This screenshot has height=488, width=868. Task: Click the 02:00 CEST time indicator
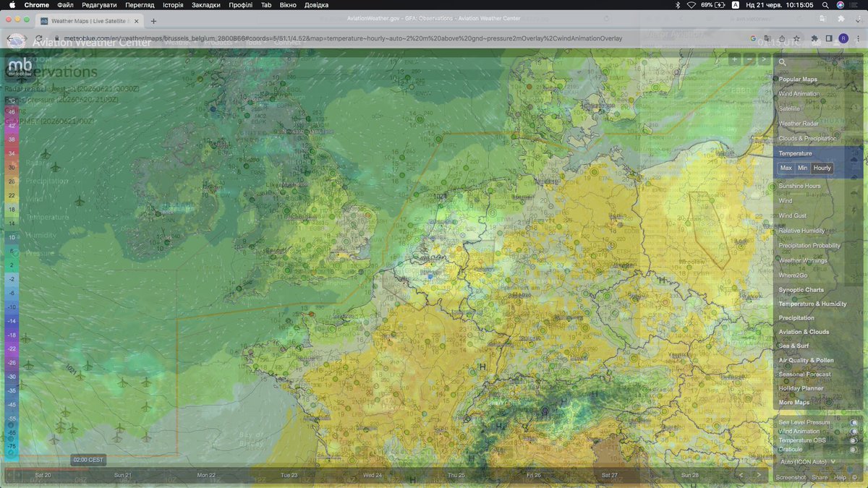(88, 460)
